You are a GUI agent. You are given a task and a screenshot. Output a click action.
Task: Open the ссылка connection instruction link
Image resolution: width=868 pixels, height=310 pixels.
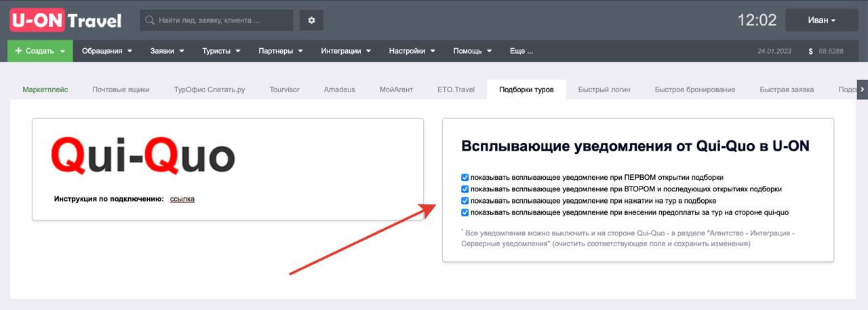click(x=182, y=199)
